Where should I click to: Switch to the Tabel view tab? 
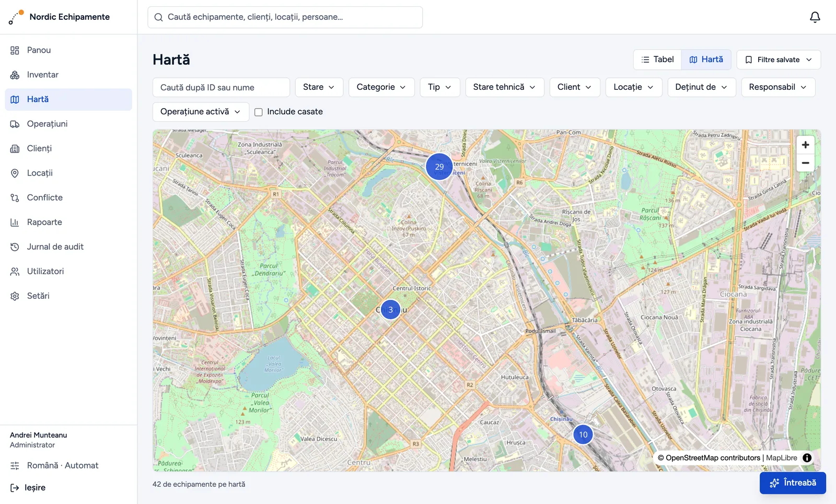pos(657,60)
